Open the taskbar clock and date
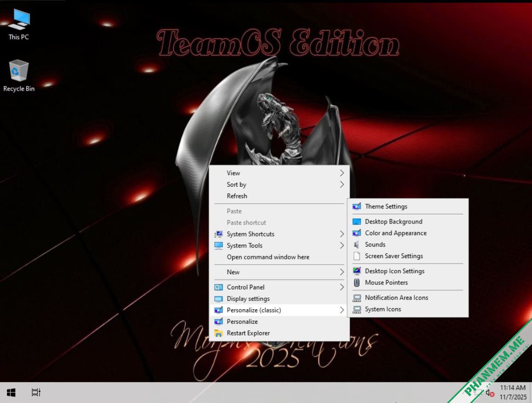 (513, 392)
